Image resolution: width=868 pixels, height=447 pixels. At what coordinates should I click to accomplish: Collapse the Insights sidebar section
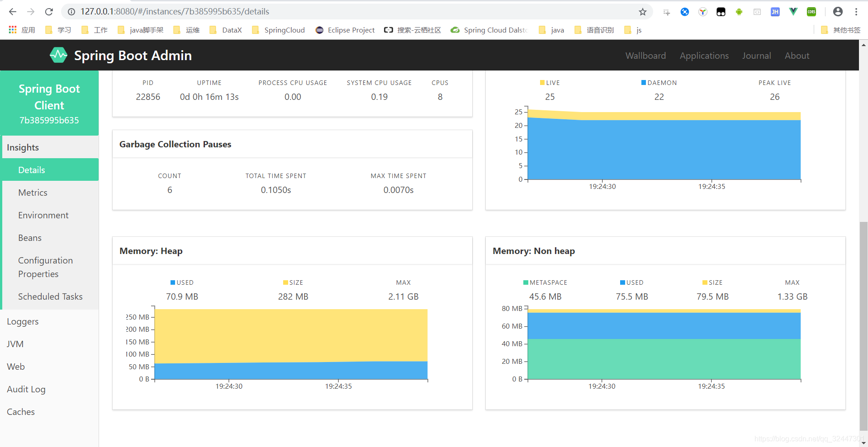tap(50, 147)
